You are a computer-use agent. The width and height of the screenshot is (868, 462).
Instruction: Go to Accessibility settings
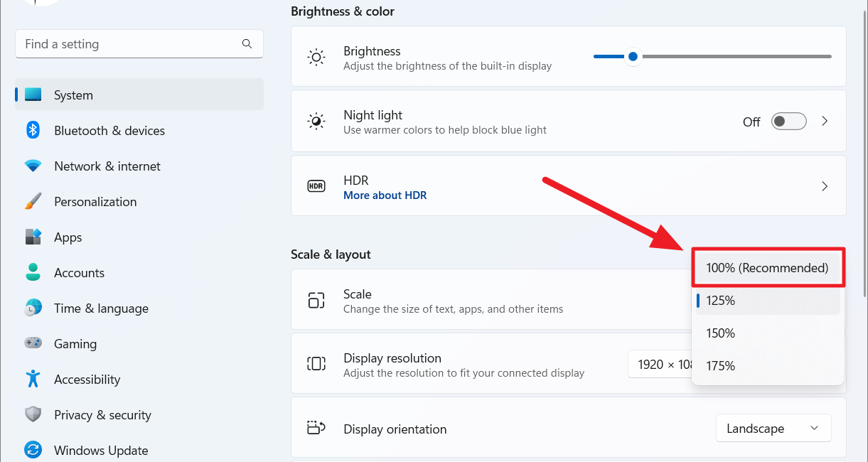click(139, 379)
